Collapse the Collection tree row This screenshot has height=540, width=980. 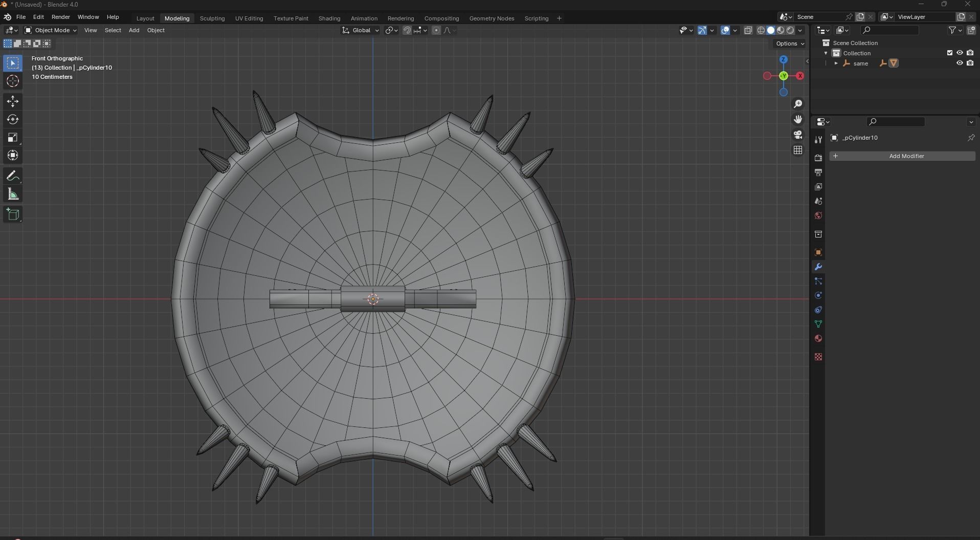click(826, 53)
